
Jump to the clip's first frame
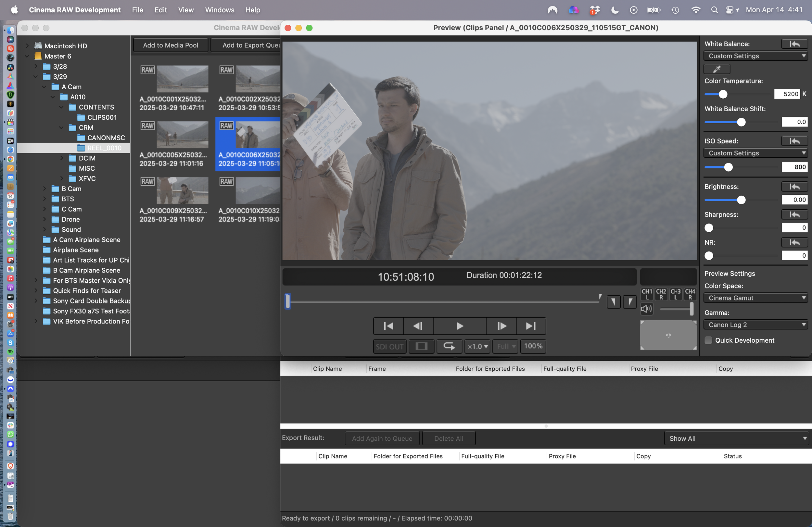pyautogui.click(x=388, y=326)
